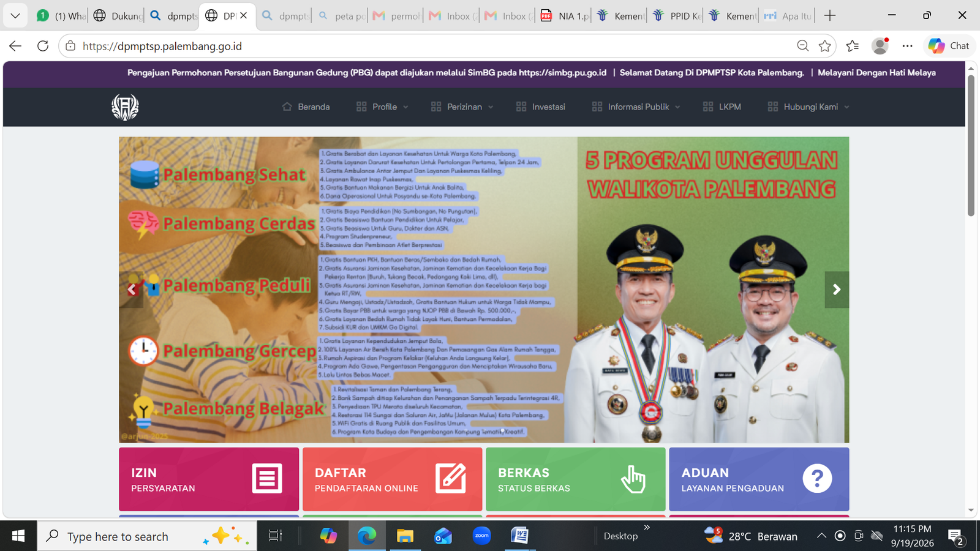Open the Windows Start menu
This screenshot has width=980, height=551.
(18, 536)
